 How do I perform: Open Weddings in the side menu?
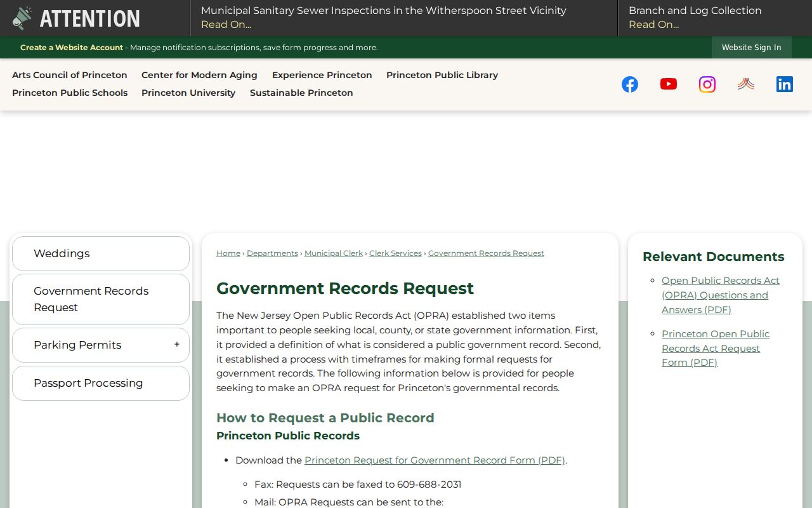[101, 253]
